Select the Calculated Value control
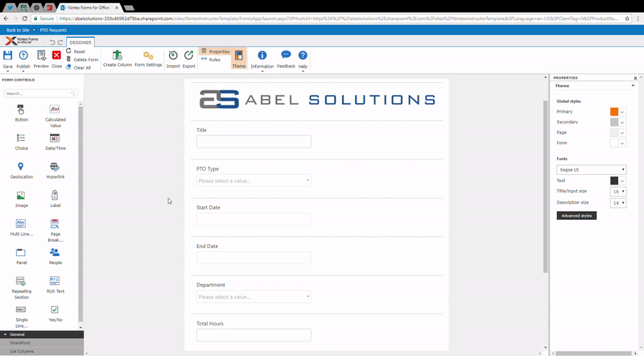This screenshot has height=356, width=644. click(x=55, y=116)
